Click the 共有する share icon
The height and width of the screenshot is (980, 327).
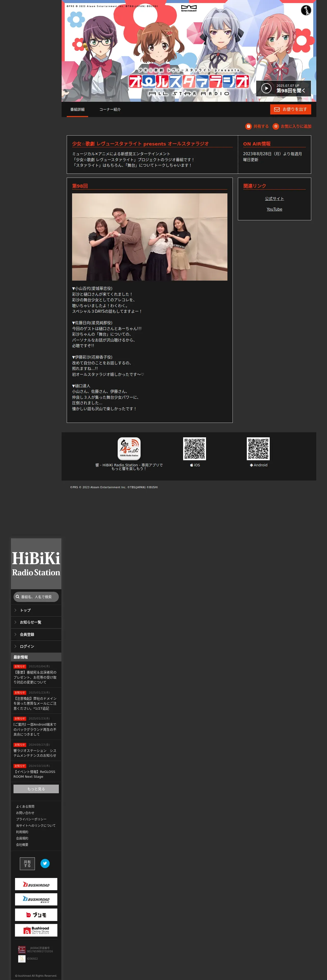[x=249, y=126]
